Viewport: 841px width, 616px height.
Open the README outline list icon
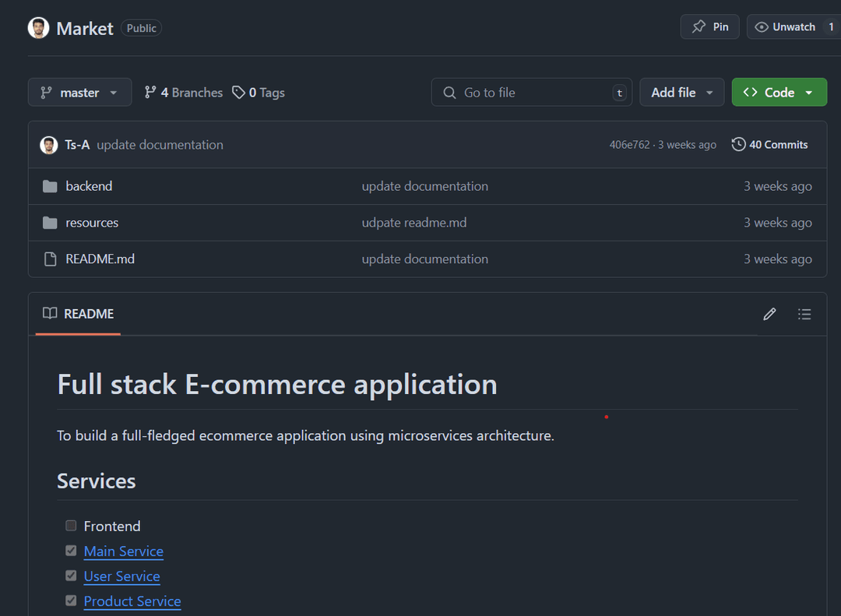tap(804, 314)
